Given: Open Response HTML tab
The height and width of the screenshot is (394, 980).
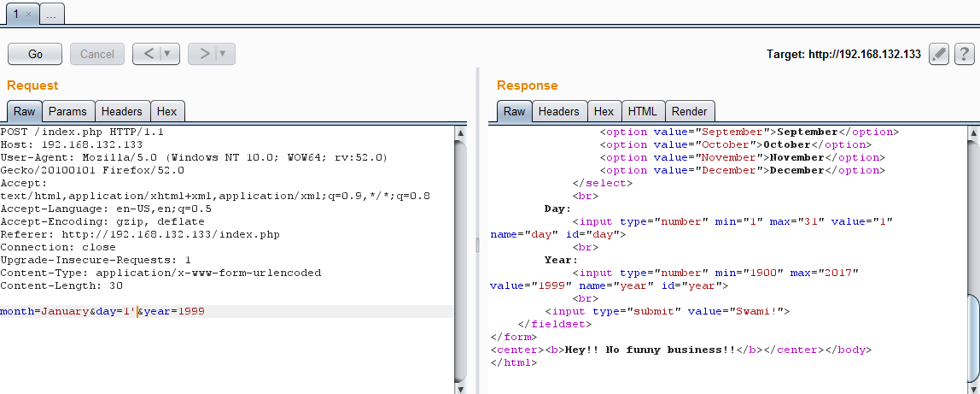Looking at the screenshot, I should tap(643, 111).
